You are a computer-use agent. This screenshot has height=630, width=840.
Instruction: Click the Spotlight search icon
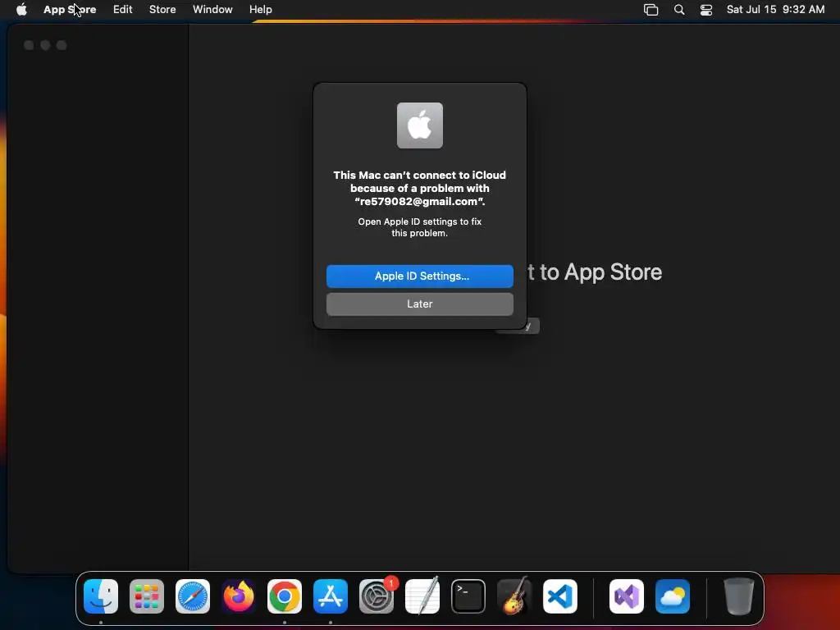[678, 10]
